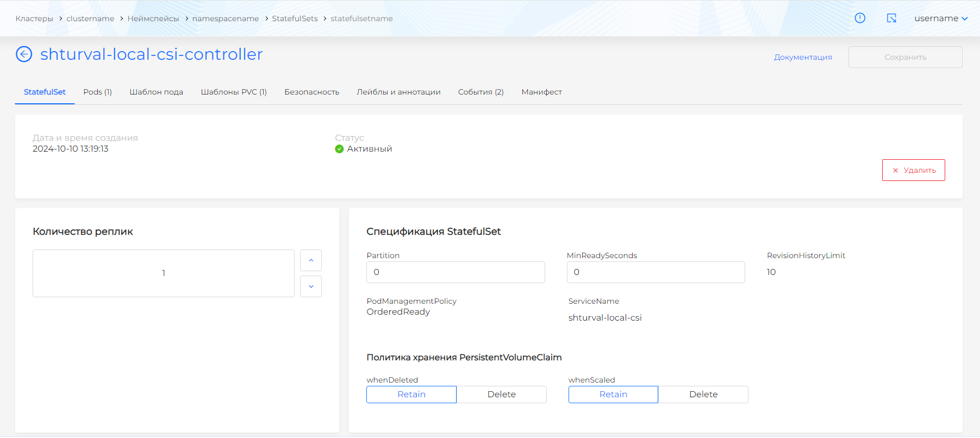Switch to the Pods (1) tab
This screenshot has height=438, width=980.
(x=97, y=92)
